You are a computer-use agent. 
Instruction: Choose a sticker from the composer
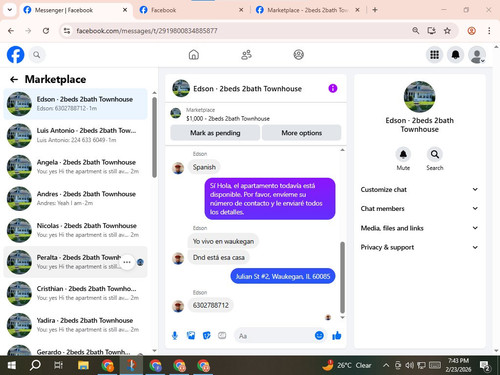207,335
